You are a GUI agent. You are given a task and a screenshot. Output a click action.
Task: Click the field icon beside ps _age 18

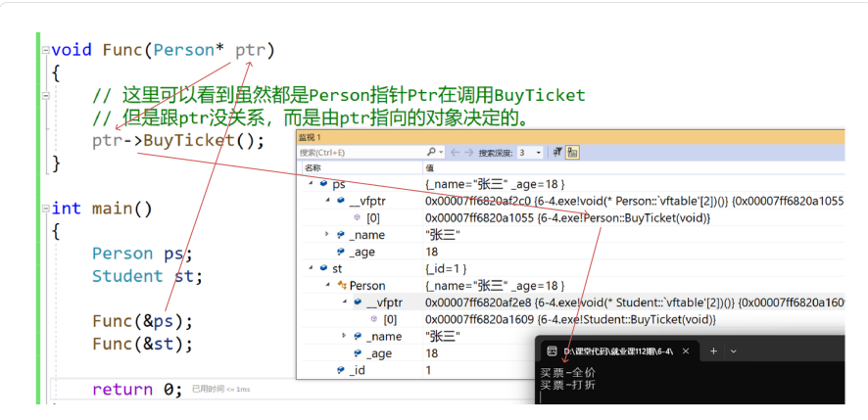coord(341,252)
